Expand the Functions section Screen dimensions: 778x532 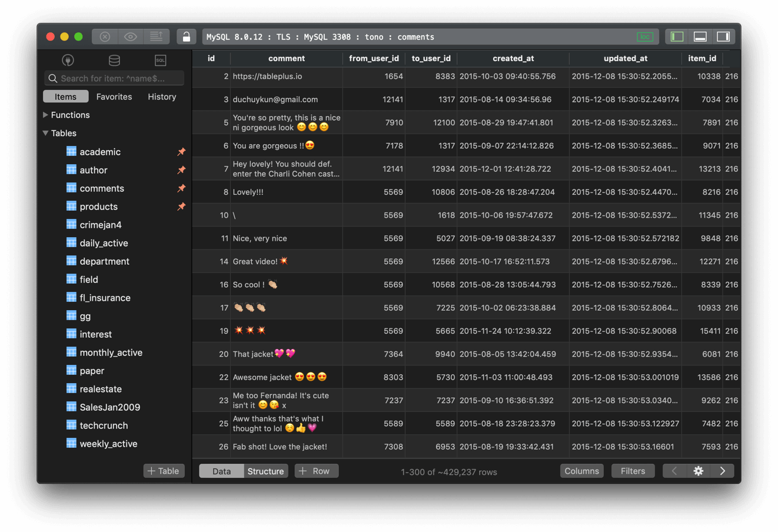[x=45, y=115]
